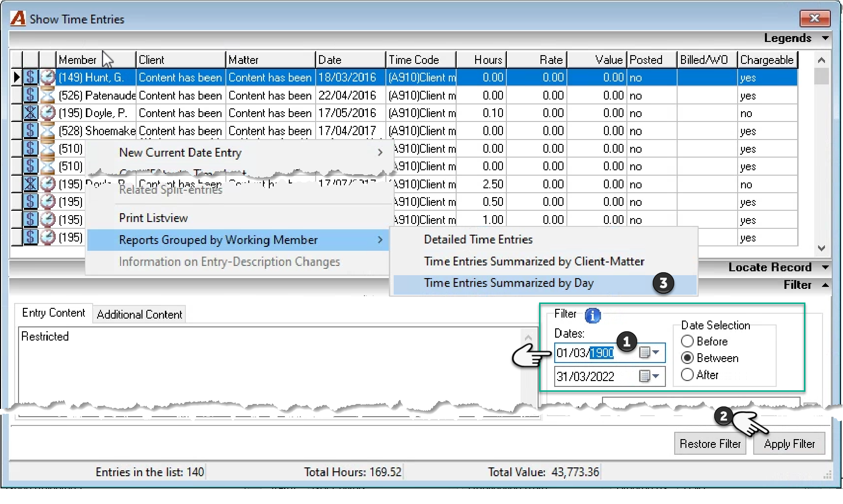Open calendar dropdown for the end date
843x504 pixels.
click(x=650, y=376)
